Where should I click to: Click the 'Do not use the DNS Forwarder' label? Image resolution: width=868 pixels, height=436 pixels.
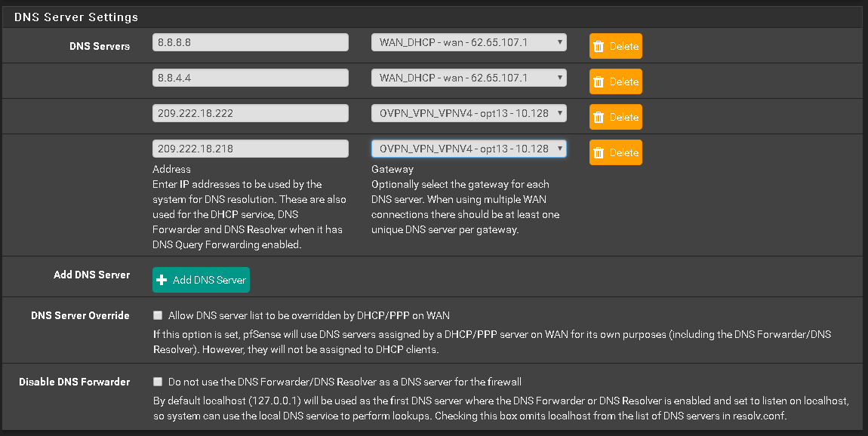click(x=344, y=382)
